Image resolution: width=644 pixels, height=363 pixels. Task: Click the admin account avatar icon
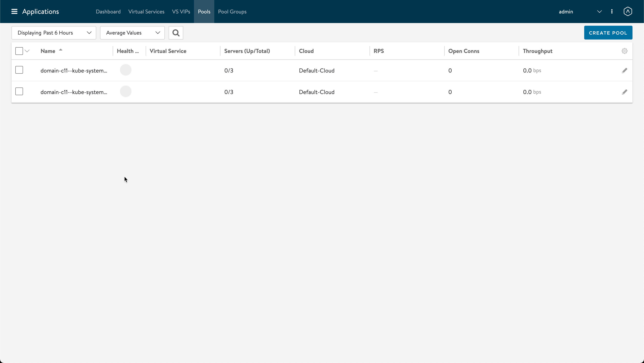click(628, 11)
